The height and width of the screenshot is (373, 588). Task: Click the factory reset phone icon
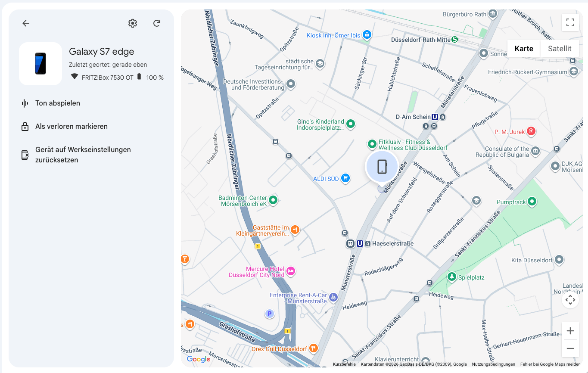coord(25,155)
